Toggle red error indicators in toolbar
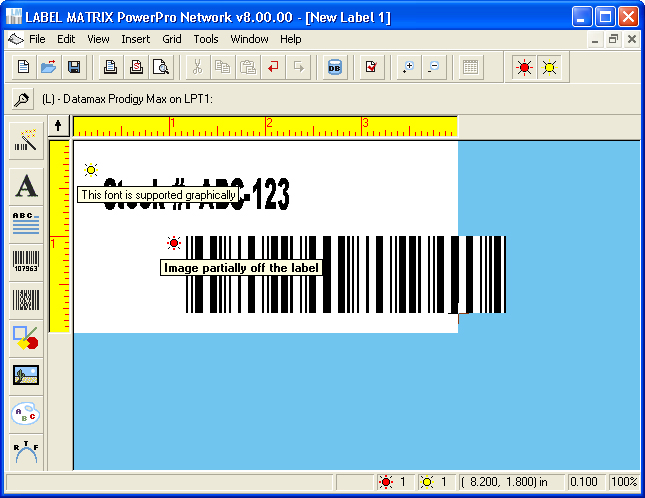The height and width of the screenshot is (498, 645). [524, 67]
